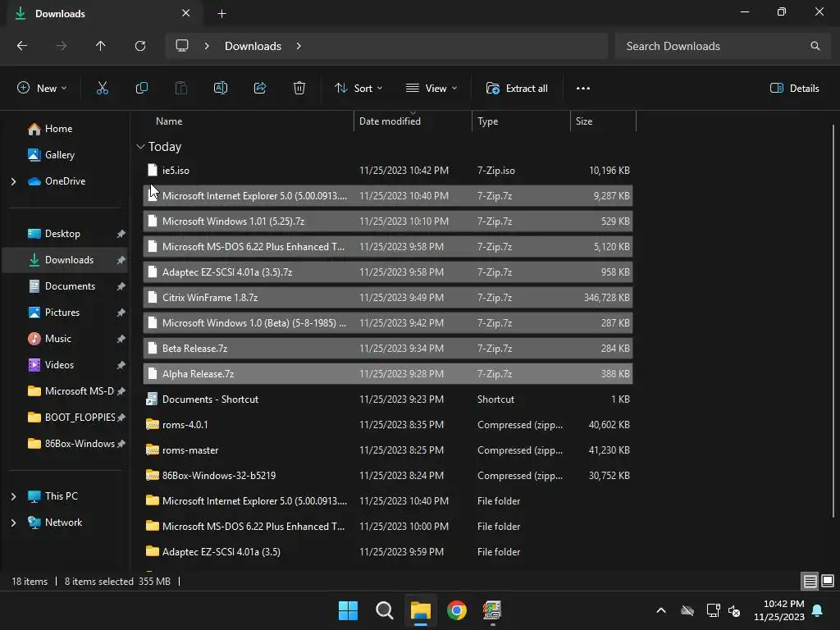Image resolution: width=840 pixels, height=630 pixels.
Task: Close the Downloads tab
Action: 186,13
